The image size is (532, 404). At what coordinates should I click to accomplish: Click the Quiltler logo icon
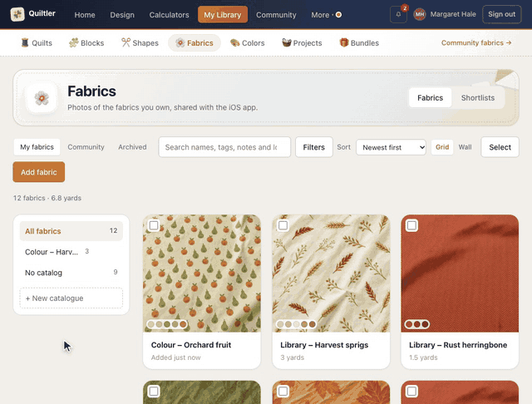pos(17,14)
